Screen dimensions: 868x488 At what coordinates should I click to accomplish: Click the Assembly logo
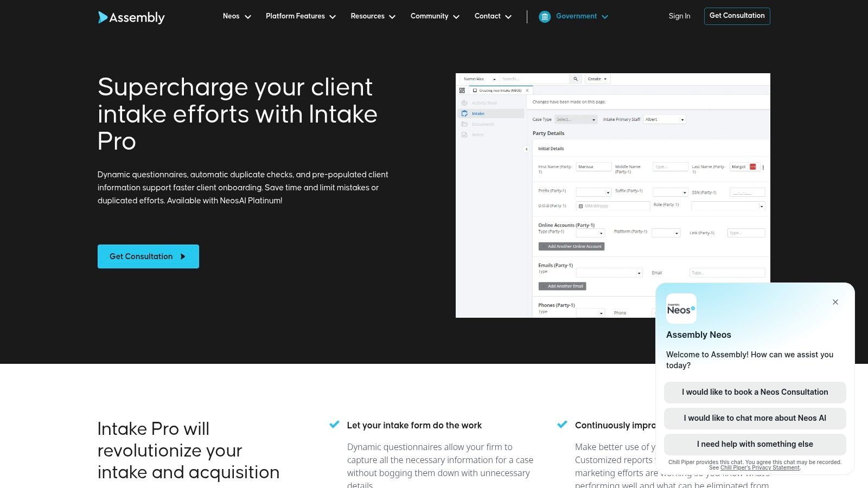[131, 17]
